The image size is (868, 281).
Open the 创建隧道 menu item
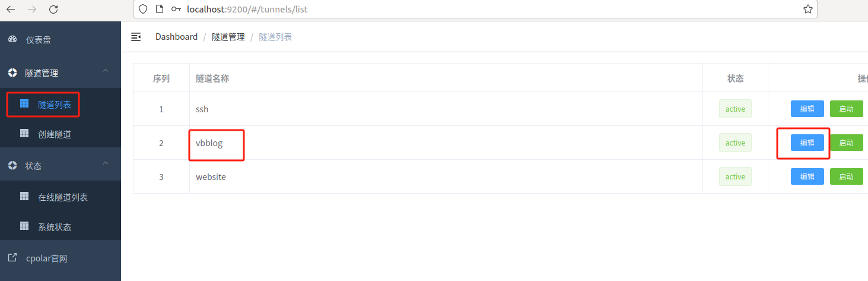point(54,134)
